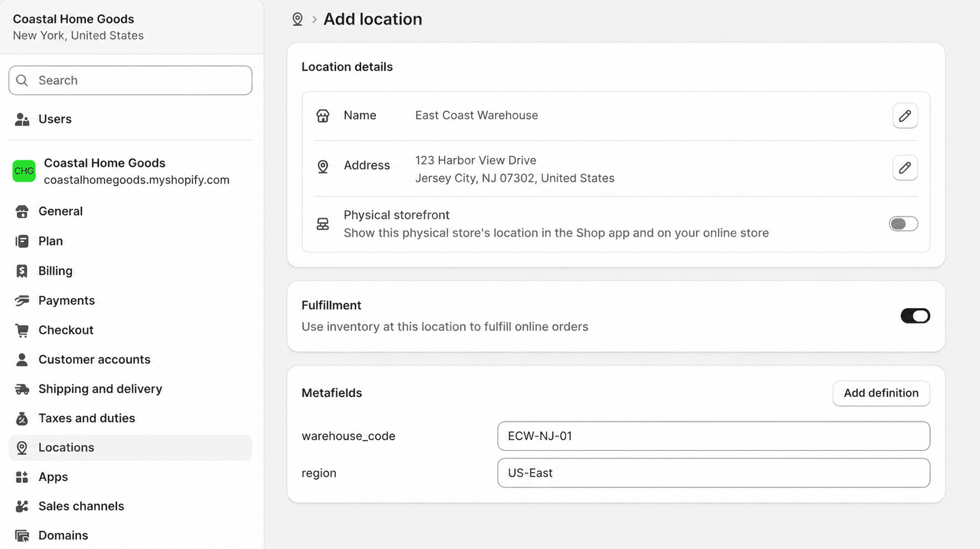Click the Checkout cart icon
This screenshot has width=980, height=549.
pyautogui.click(x=22, y=330)
